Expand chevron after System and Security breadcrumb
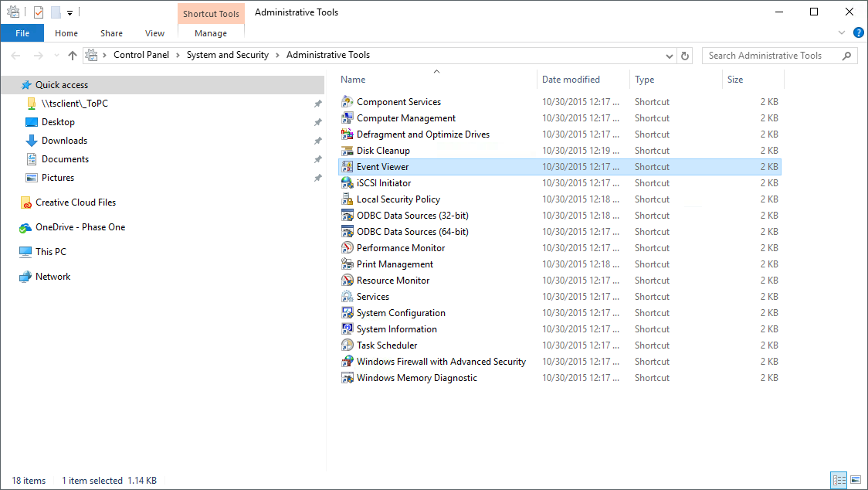868x490 pixels. point(277,56)
